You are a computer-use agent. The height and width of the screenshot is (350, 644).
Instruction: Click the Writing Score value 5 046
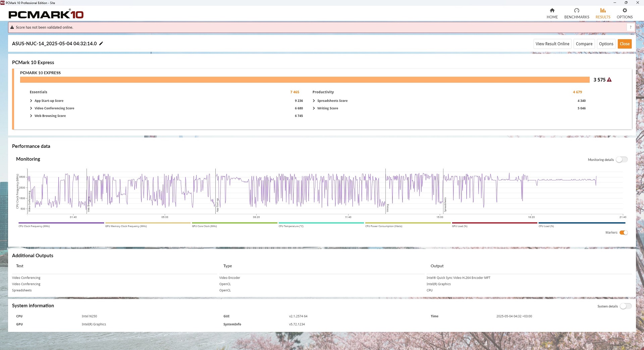click(581, 108)
